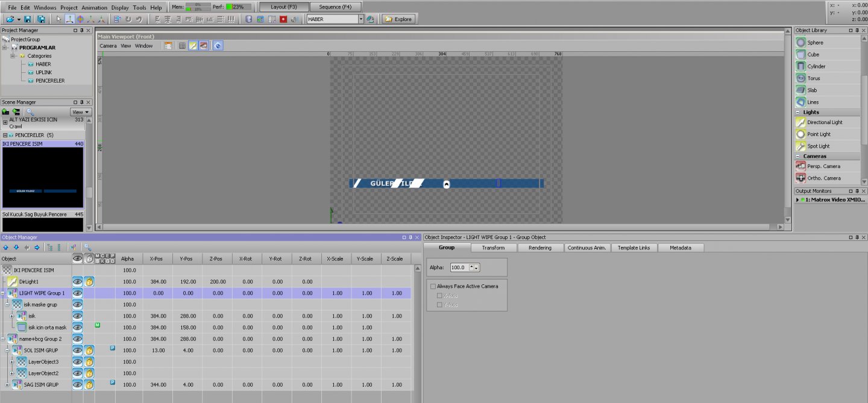Add a Sphere from Object Library

pyautogui.click(x=800, y=43)
